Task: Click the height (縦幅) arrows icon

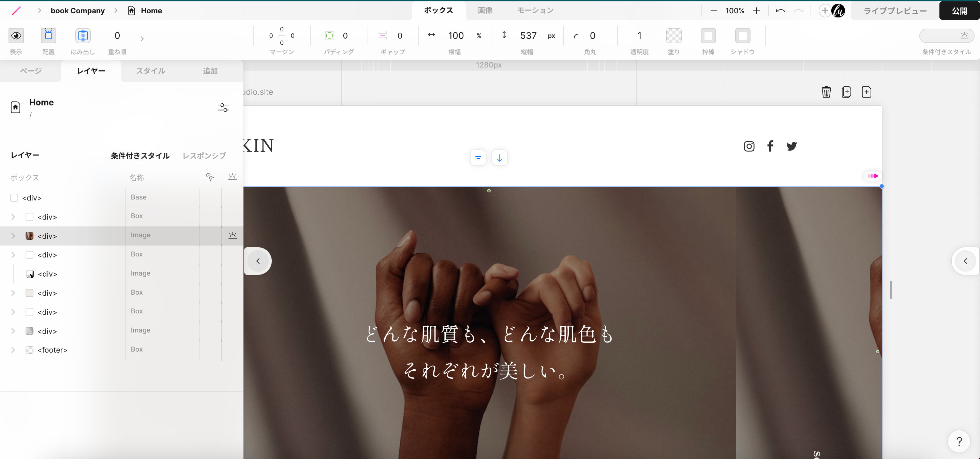Action: [x=504, y=35]
